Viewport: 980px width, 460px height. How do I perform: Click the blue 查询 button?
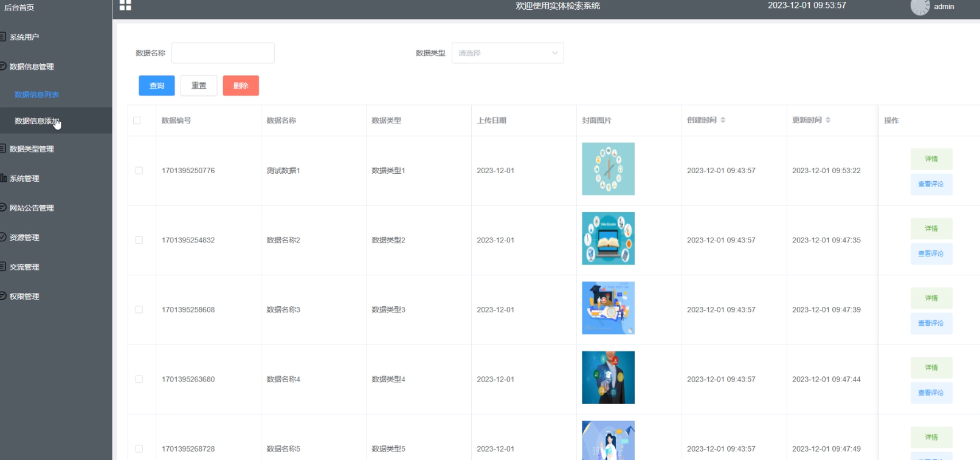click(x=157, y=86)
